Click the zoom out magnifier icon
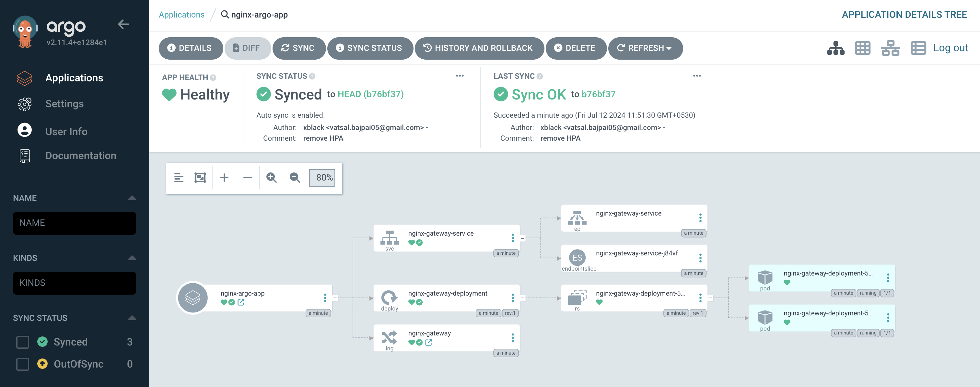 [294, 178]
